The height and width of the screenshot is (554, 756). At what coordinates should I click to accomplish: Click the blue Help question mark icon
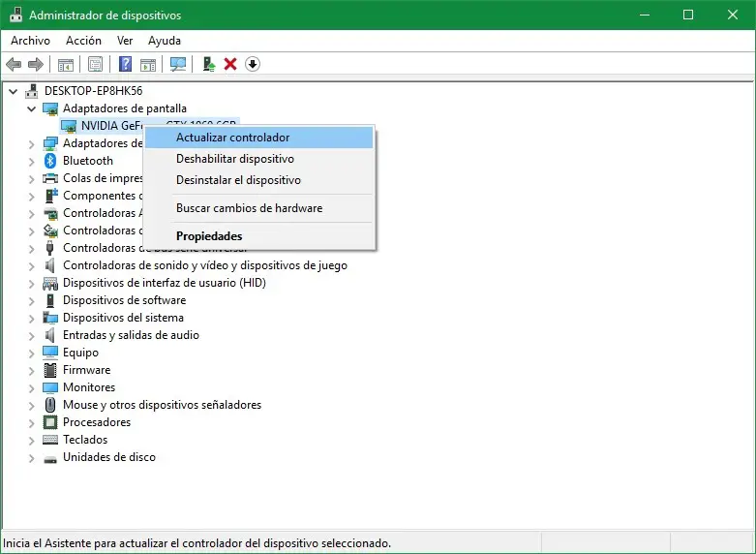tap(126, 64)
